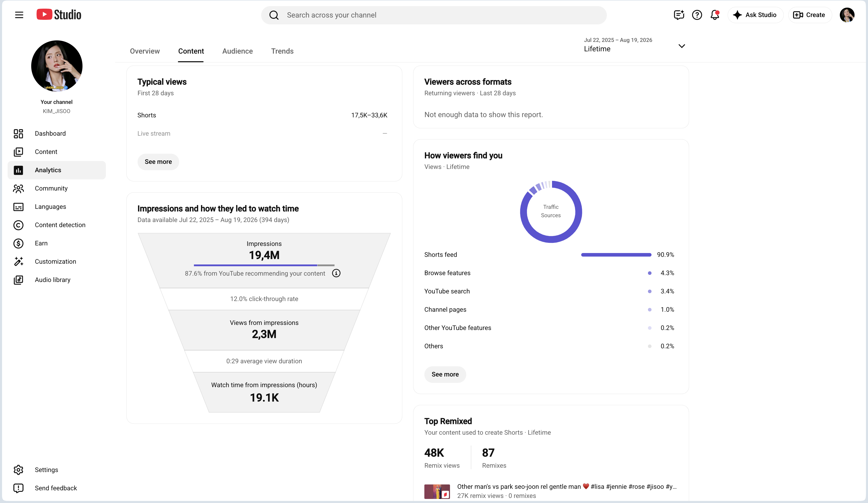Click the comments feedback icon in header
The height and width of the screenshot is (503, 868).
679,15
